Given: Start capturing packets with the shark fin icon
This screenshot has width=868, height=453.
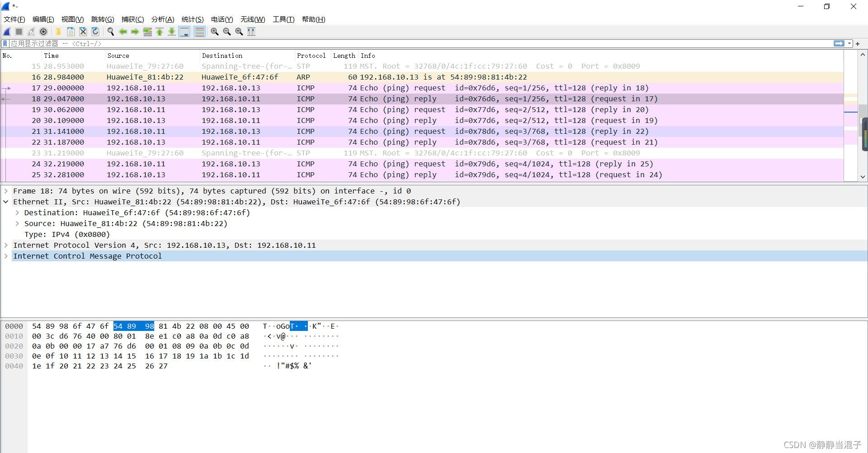Looking at the screenshot, I should coord(7,32).
